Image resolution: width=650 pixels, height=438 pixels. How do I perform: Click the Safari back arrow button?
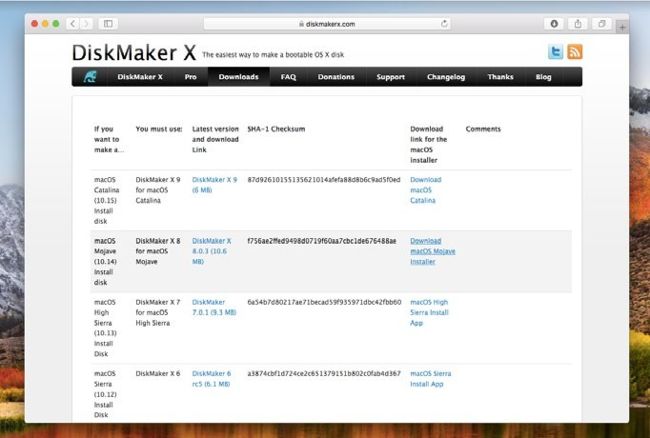click(73, 24)
